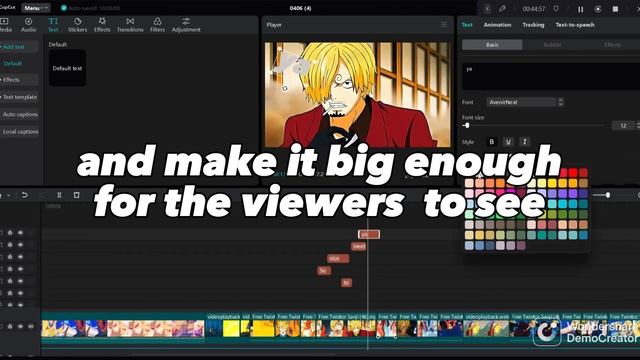
Task: Select the 'meet' text clip on timeline
Action: pos(359,246)
